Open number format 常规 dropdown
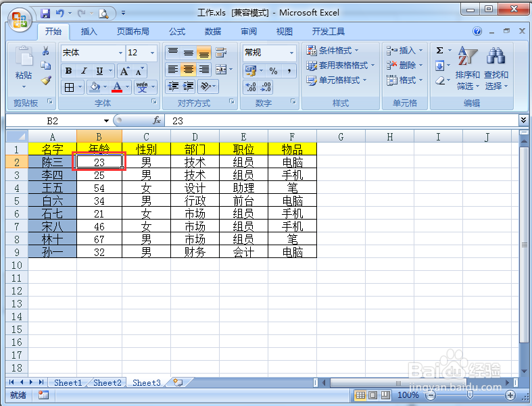 [x=291, y=53]
